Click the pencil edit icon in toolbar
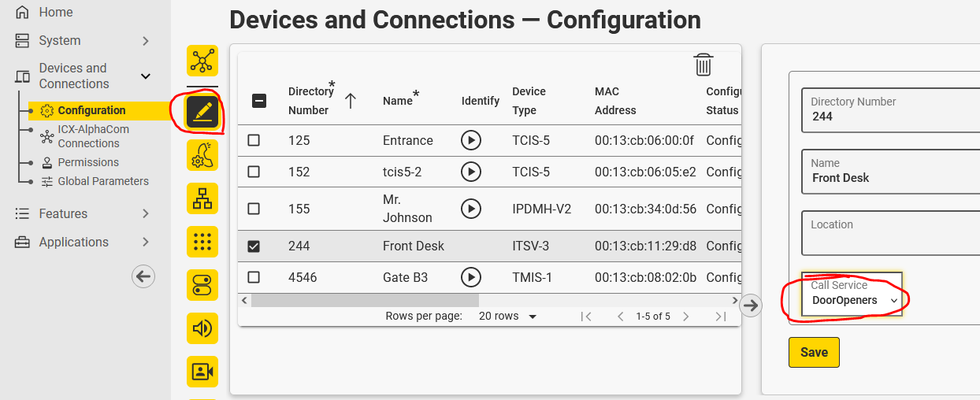 pos(202,113)
